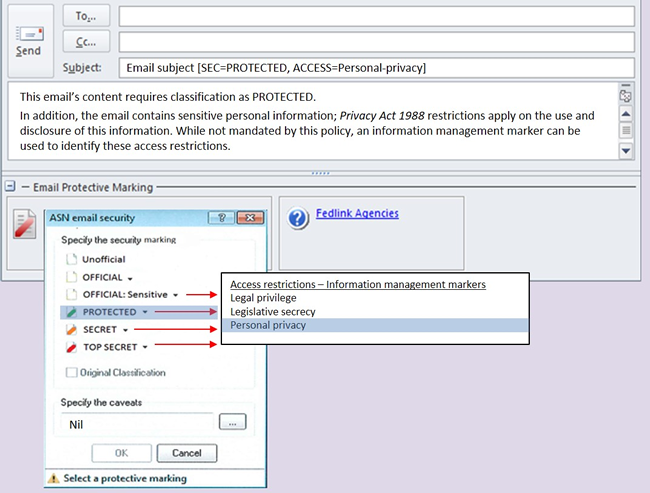The image size is (650, 493).
Task: Enable the Original Classification checkbox
Action: point(71,373)
